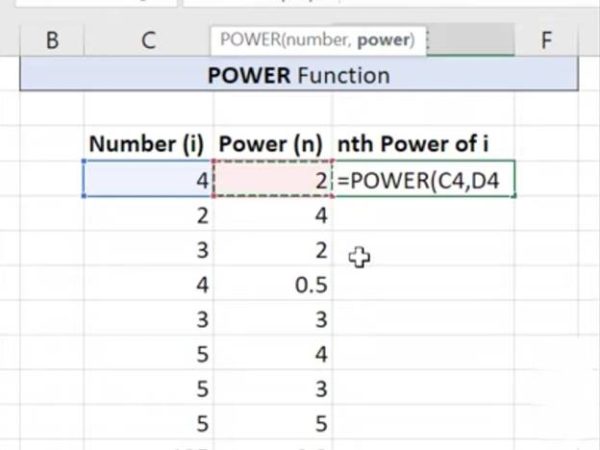The image size is (600, 450).
Task: Click the bold power argument in tooltip
Action: (x=383, y=40)
